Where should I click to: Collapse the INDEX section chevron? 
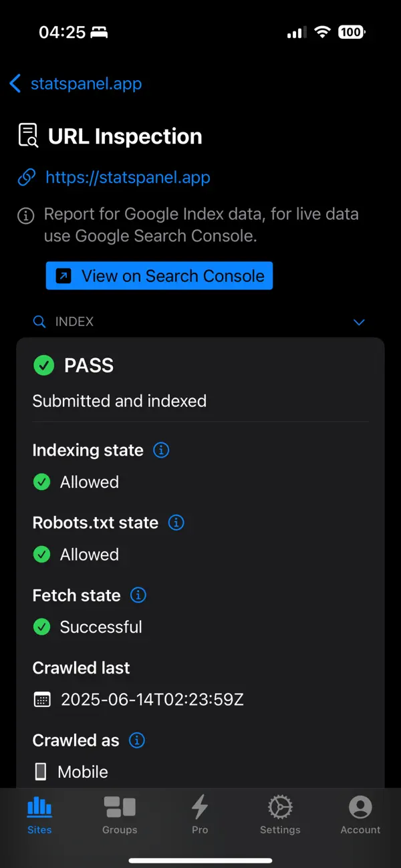click(x=359, y=322)
